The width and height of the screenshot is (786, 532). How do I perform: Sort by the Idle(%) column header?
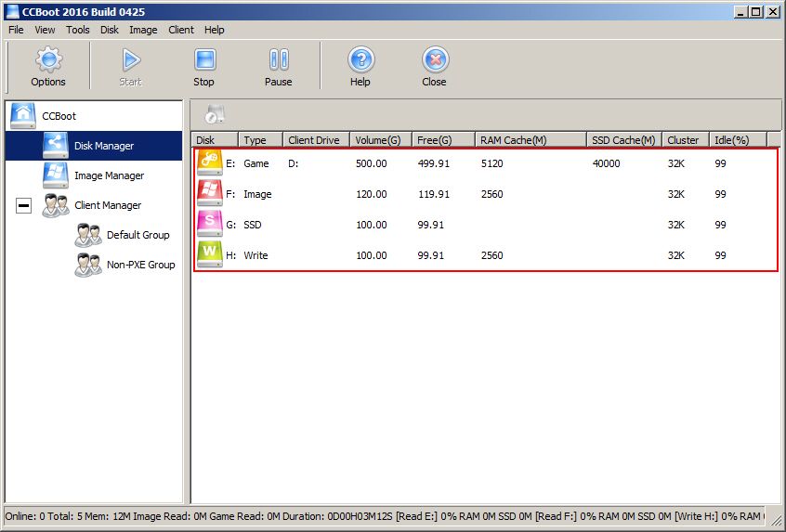738,140
